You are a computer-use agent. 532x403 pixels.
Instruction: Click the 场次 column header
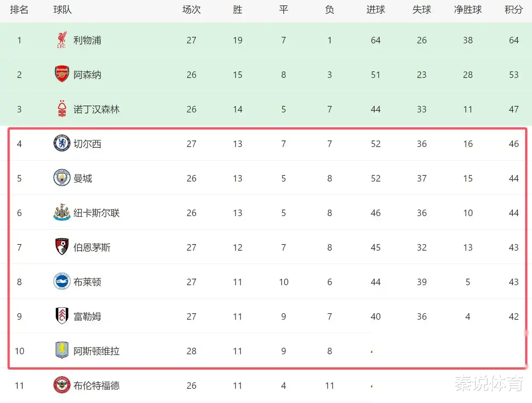(192, 10)
